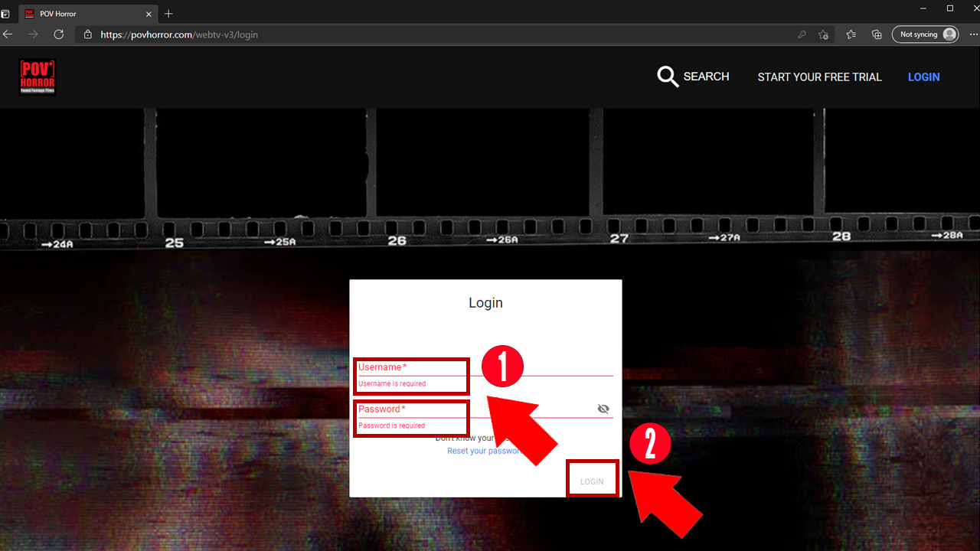
Task: Open Start Your Free Trial page
Action: (x=819, y=77)
